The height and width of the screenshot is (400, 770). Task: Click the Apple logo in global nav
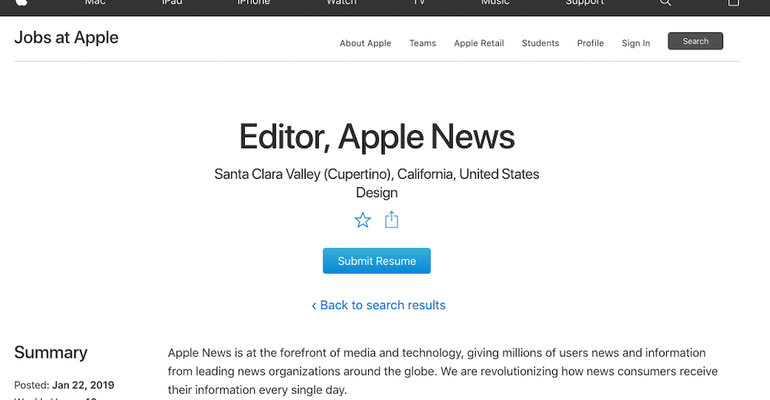click(21, 3)
